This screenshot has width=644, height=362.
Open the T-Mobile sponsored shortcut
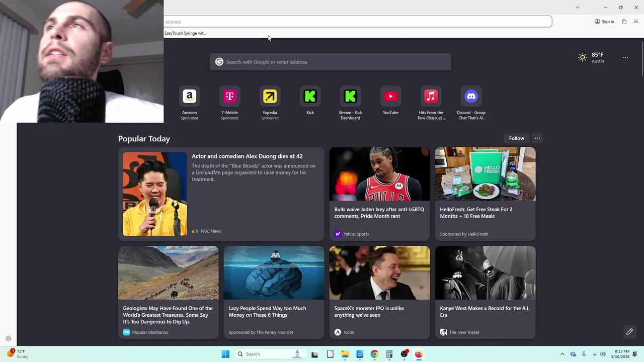pos(229,103)
